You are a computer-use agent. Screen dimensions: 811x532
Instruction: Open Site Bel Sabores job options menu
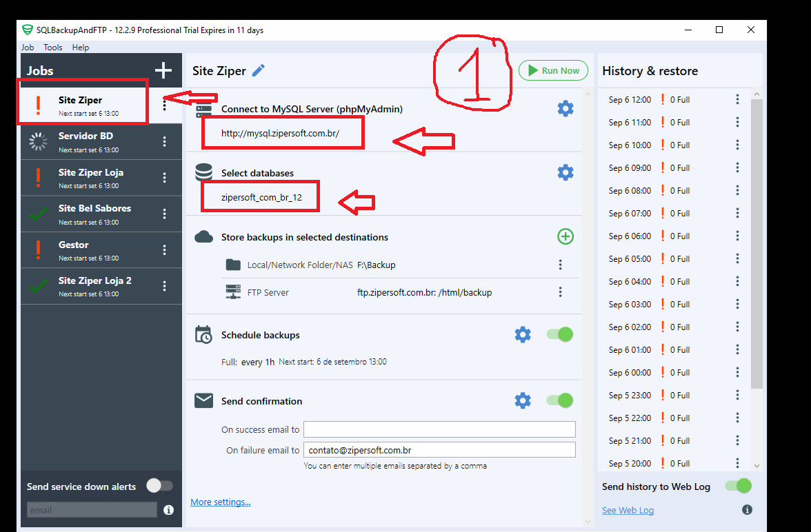click(x=164, y=214)
